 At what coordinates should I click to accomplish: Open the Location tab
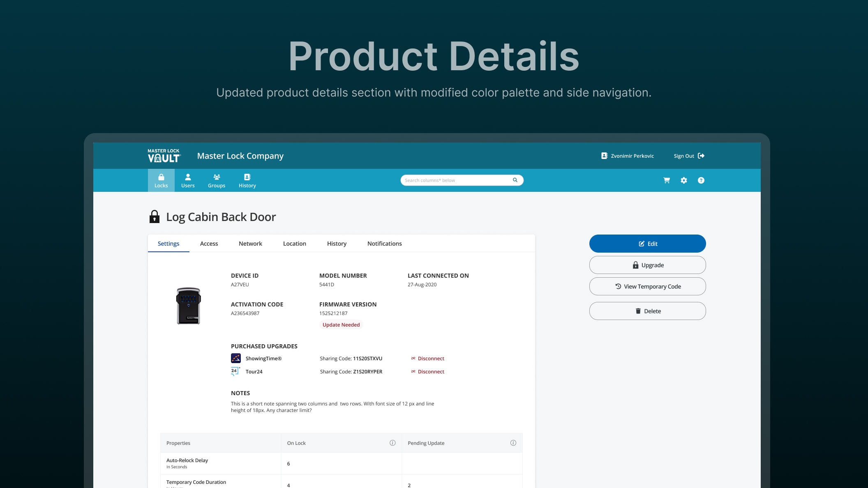[295, 244]
